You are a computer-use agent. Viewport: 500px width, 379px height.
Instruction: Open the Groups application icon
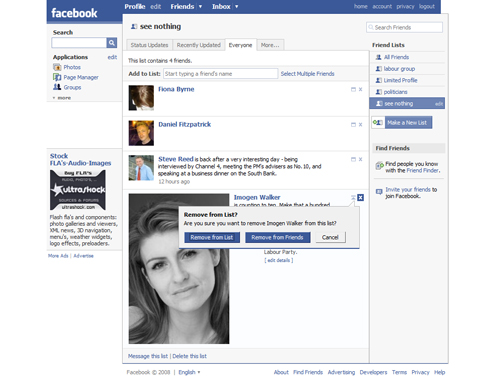click(57, 87)
